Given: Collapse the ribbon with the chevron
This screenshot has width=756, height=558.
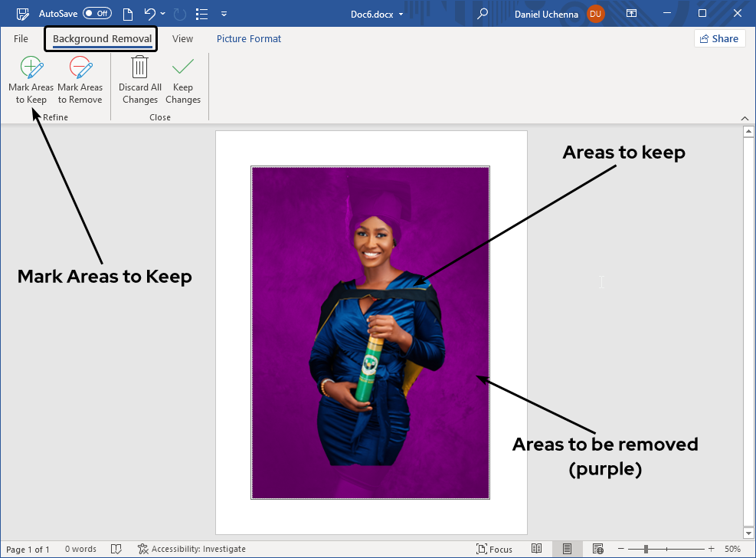Looking at the screenshot, I should [745, 117].
